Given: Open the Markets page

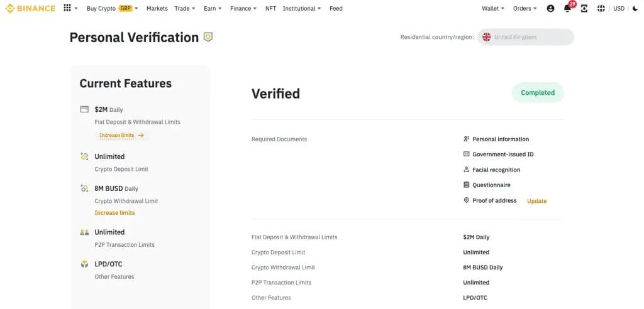Looking at the screenshot, I should click(x=157, y=8).
